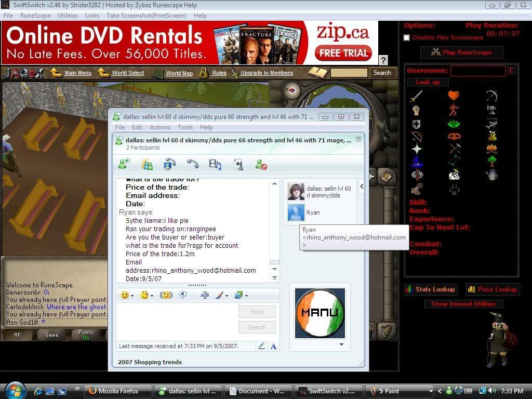Select the Defence shield skill icon
The image size is (532, 399).
point(416,124)
